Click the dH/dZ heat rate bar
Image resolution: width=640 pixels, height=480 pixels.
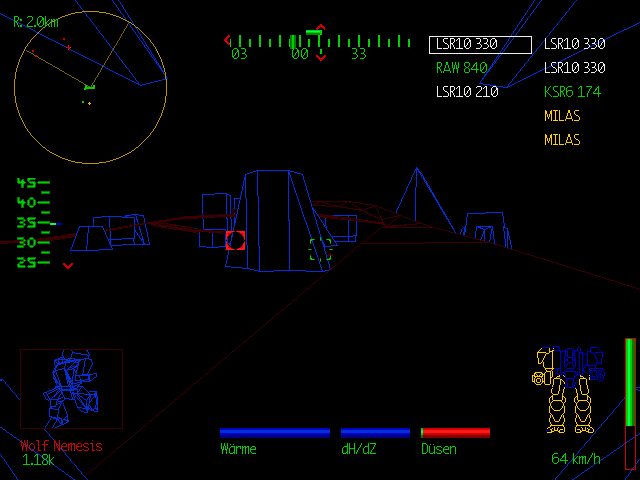pos(375,433)
